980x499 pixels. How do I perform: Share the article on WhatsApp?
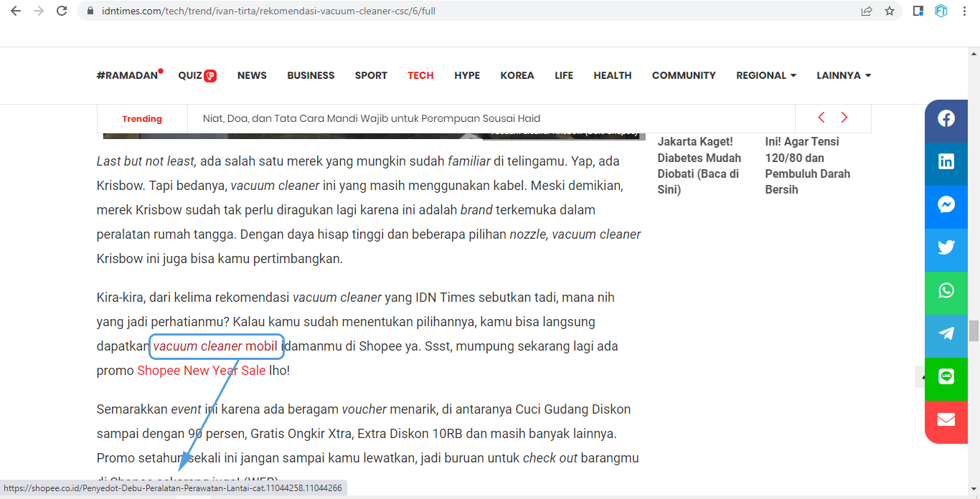click(946, 291)
